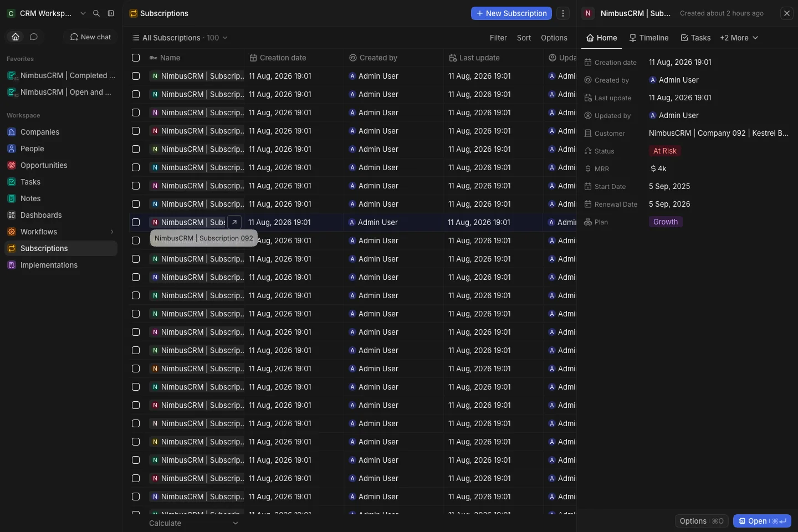This screenshot has width=798, height=532.
Task: Open the Sort menu
Action: click(x=524, y=38)
